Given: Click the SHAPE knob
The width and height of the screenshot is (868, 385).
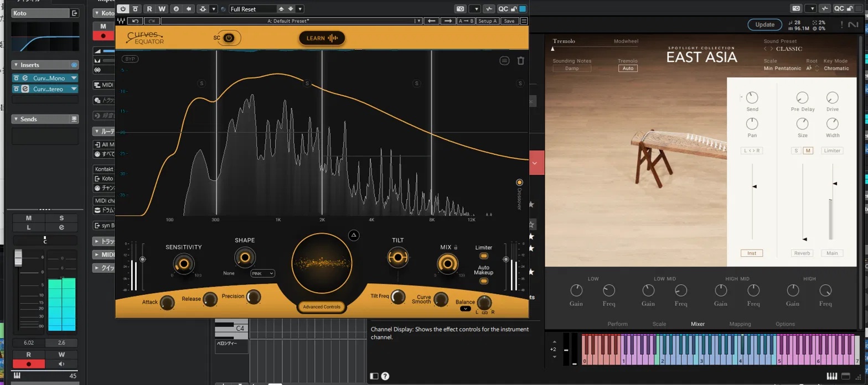Looking at the screenshot, I should point(245,257).
